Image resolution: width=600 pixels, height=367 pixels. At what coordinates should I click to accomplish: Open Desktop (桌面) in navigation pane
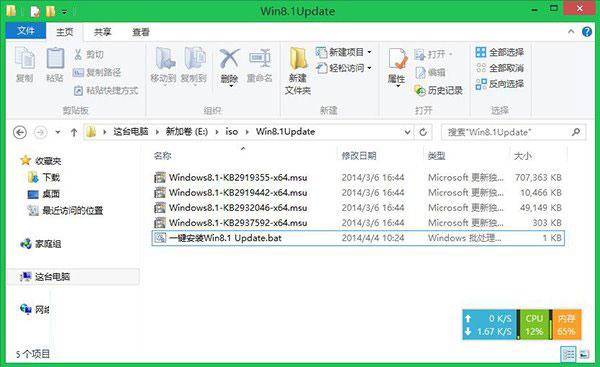click(x=44, y=194)
